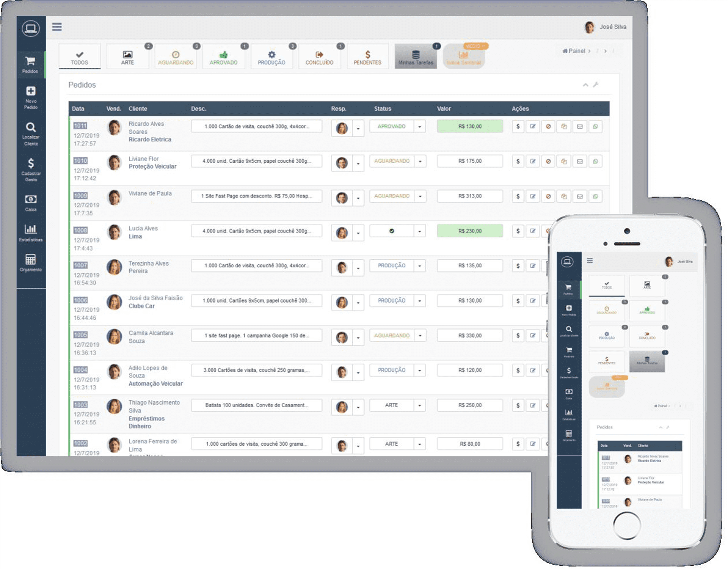The height and width of the screenshot is (570, 728).
Task: Click the dollar payment icon for order 1010
Action: click(x=518, y=162)
